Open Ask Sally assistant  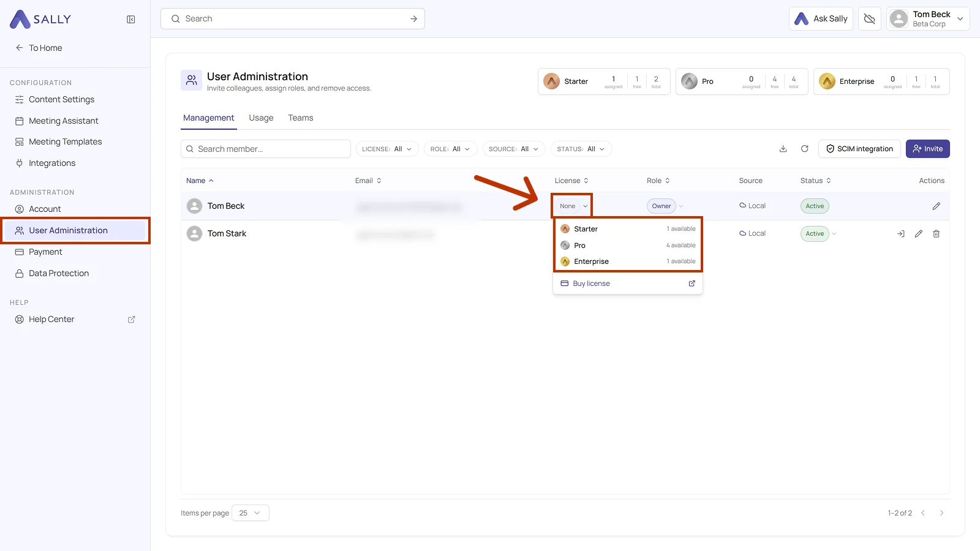coord(821,19)
